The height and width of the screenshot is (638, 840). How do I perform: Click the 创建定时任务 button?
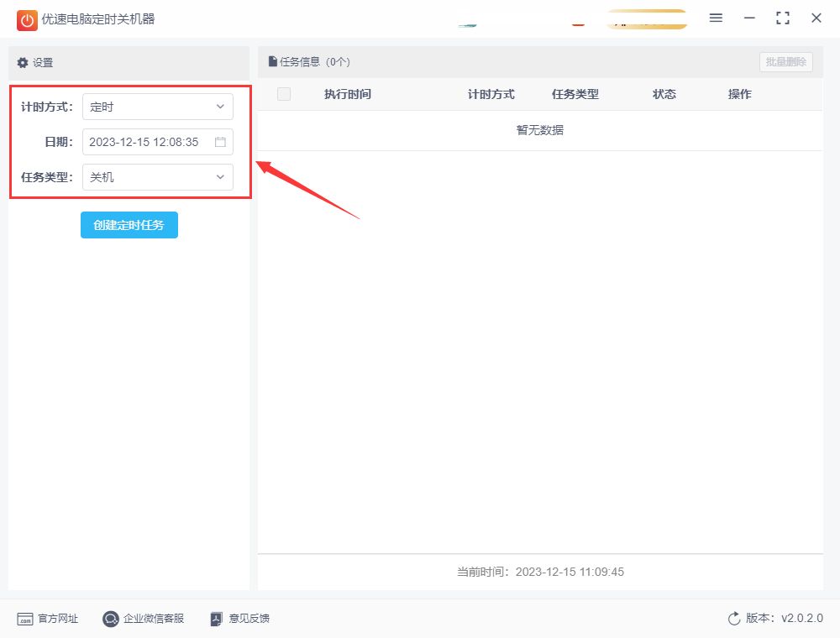coord(129,225)
